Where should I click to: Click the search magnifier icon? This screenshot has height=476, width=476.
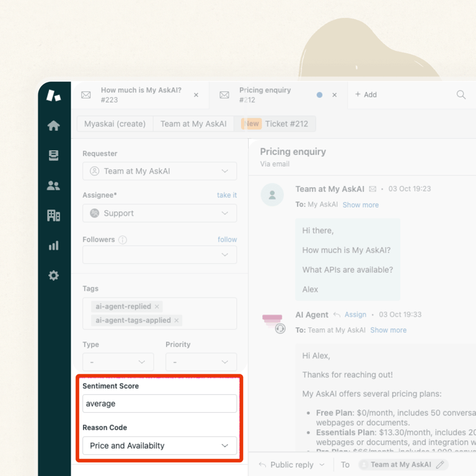click(461, 95)
